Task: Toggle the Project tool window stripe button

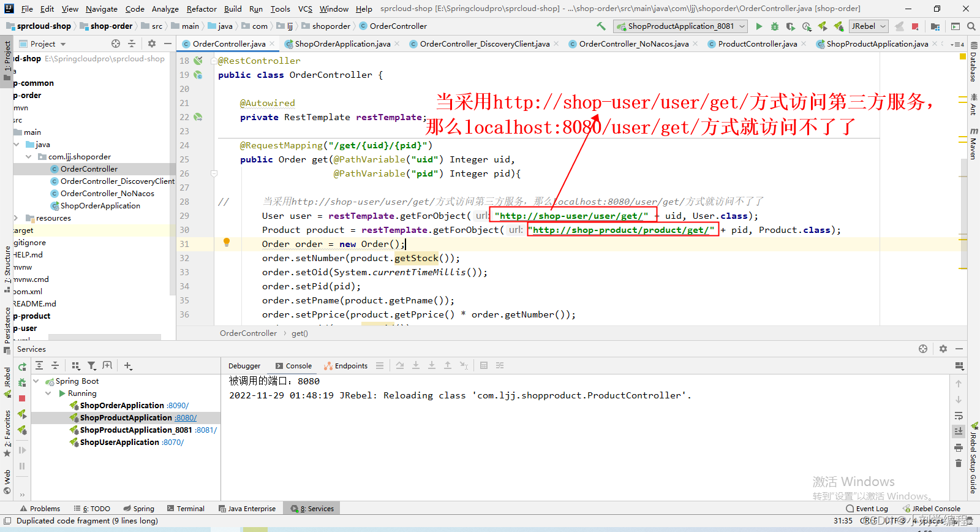Action: (7, 60)
